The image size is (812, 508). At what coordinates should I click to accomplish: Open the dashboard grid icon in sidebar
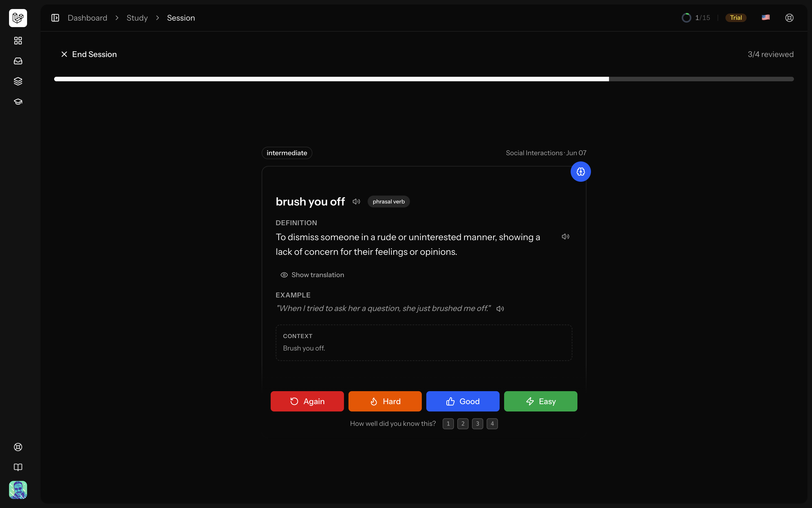tap(18, 41)
